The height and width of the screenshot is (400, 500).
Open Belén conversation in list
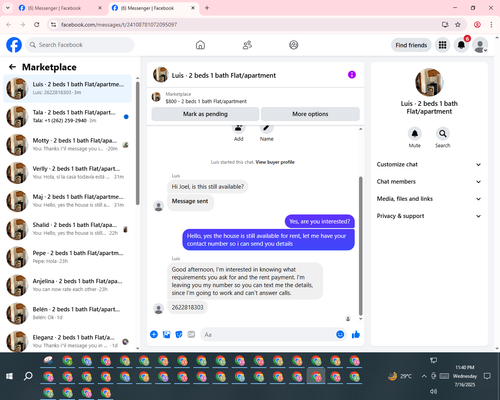67,313
